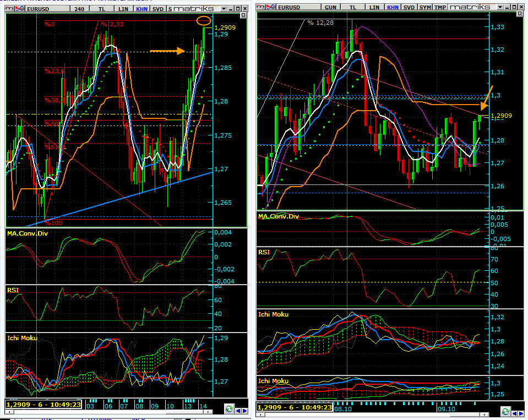Open the dropdown arrow on right chart title bar
The height and width of the screenshot is (420, 528).
tap(499, 7)
